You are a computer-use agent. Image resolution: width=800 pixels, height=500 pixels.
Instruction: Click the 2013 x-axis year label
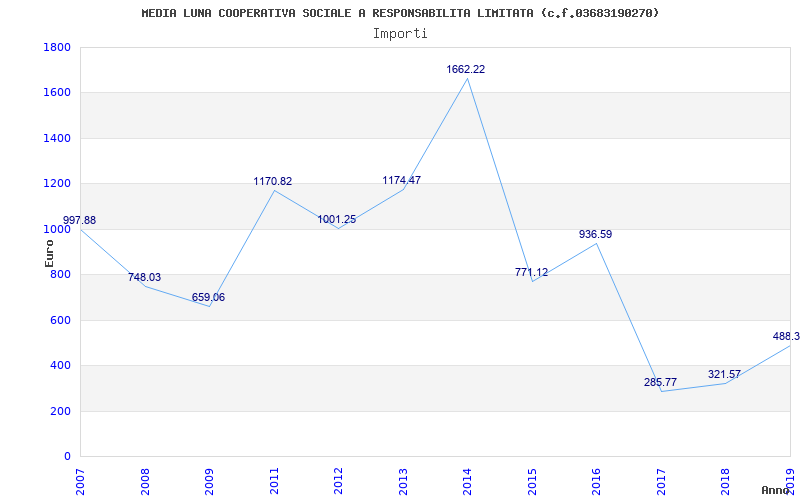click(x=403, y=481)
